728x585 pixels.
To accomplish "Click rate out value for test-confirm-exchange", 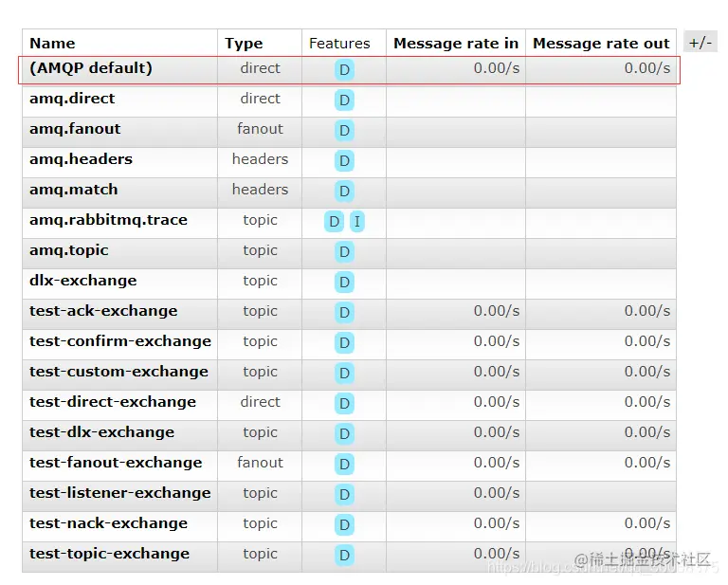I will (647, 341).
